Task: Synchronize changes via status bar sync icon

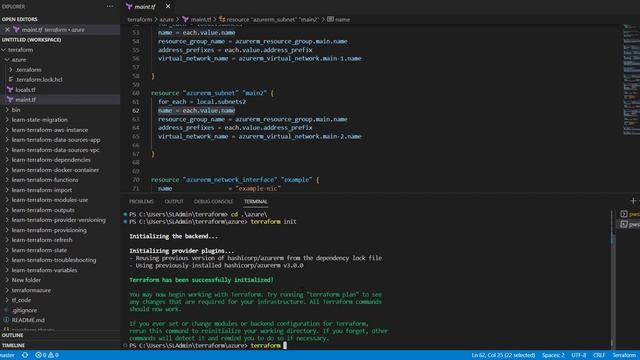Action: 25,355
